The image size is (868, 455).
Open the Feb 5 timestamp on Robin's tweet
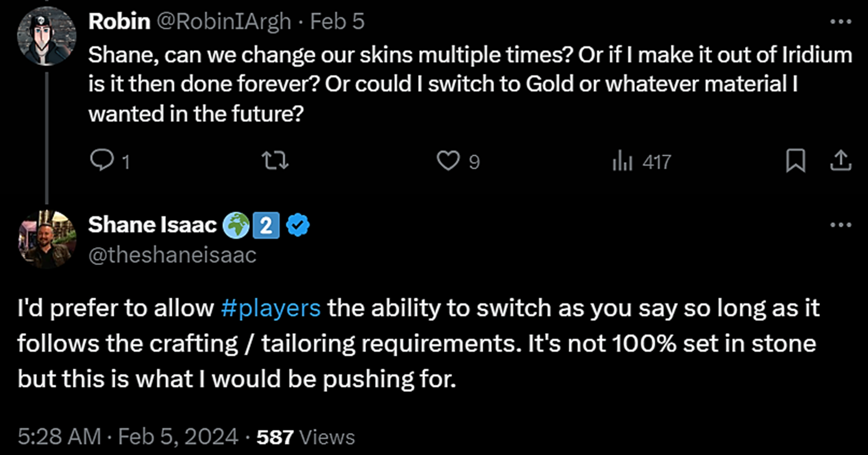[337, 21]
